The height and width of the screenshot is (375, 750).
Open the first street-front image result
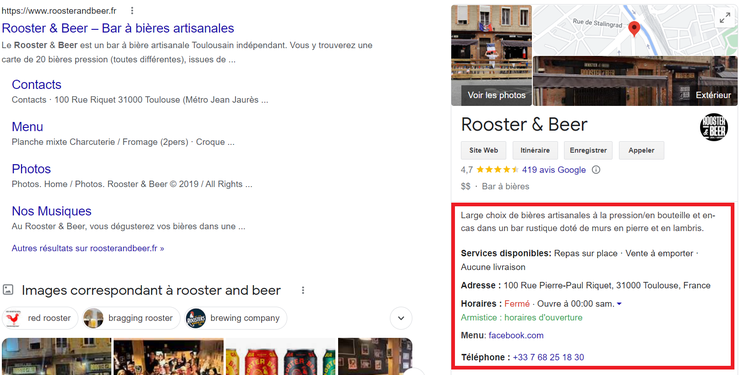pos(56,356)
